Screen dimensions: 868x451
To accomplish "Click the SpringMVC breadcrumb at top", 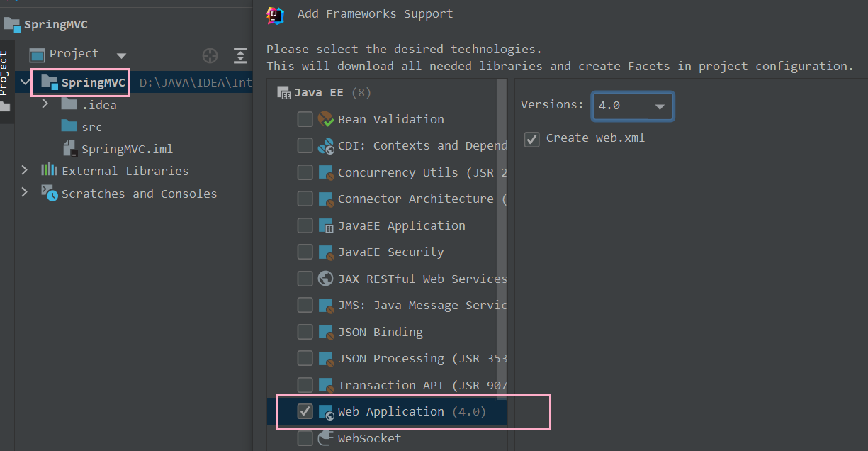I will (45, 24).
